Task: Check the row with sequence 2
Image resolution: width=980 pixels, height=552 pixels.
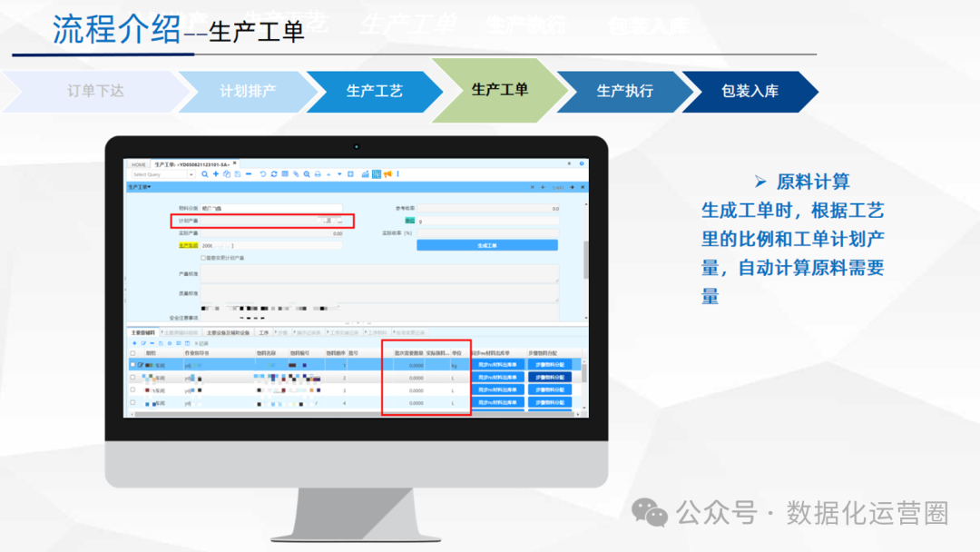Action: pos(132,377)
